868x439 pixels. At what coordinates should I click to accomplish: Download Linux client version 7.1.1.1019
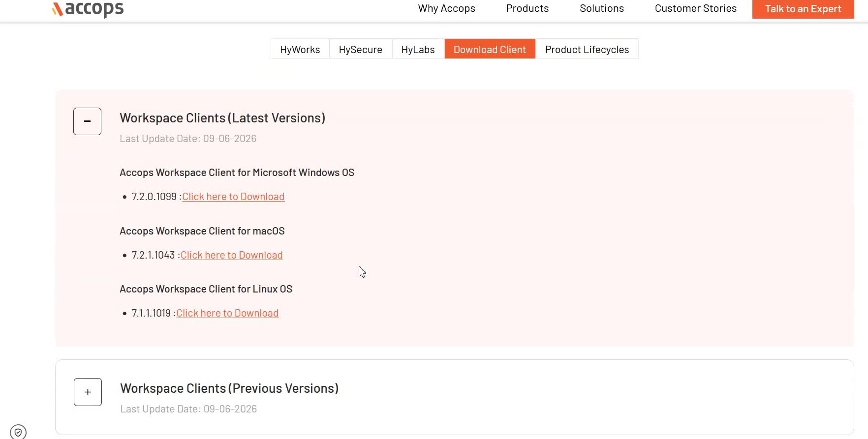pos(227,313)
